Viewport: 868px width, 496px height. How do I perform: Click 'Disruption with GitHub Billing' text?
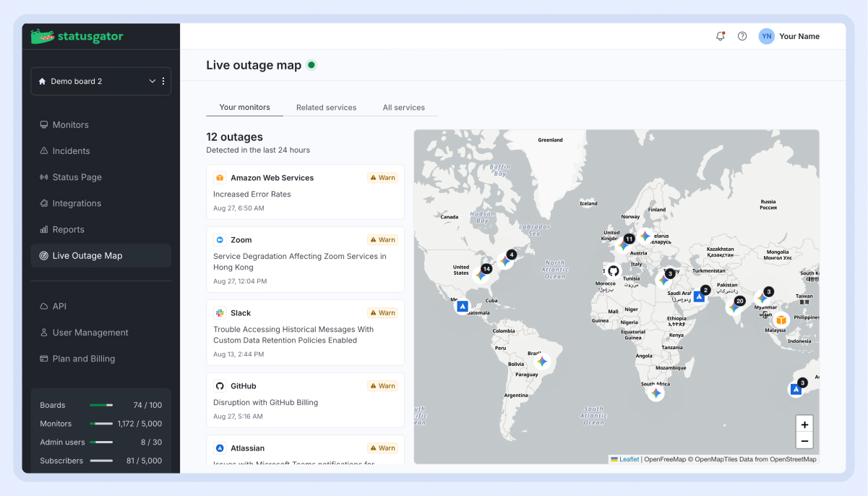pyautogui.click(x=266, y=402)
